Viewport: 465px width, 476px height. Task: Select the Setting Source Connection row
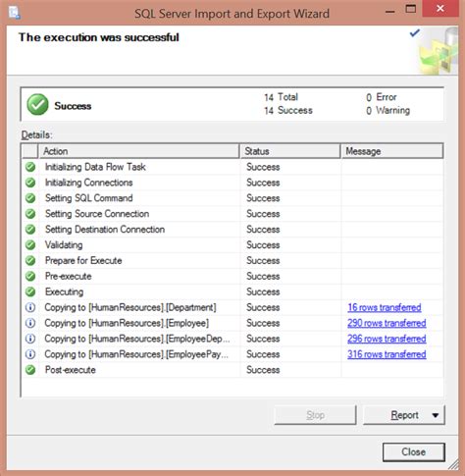(x=232, y=214)
